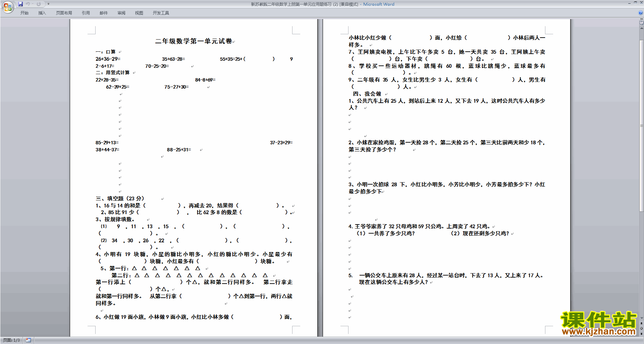Open the 开始 ribbon tab

tap(24, 13)
